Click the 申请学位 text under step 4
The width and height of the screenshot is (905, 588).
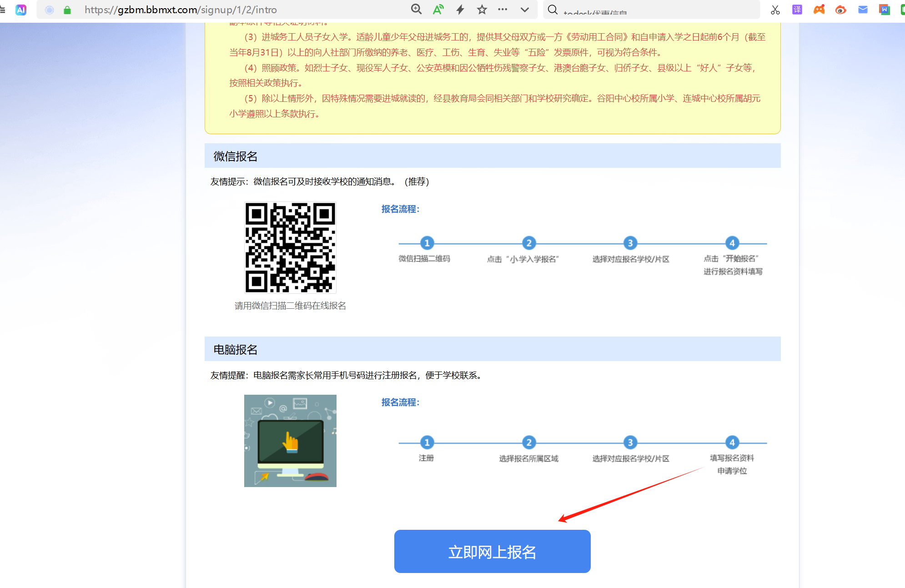click(x=732, y=471)
